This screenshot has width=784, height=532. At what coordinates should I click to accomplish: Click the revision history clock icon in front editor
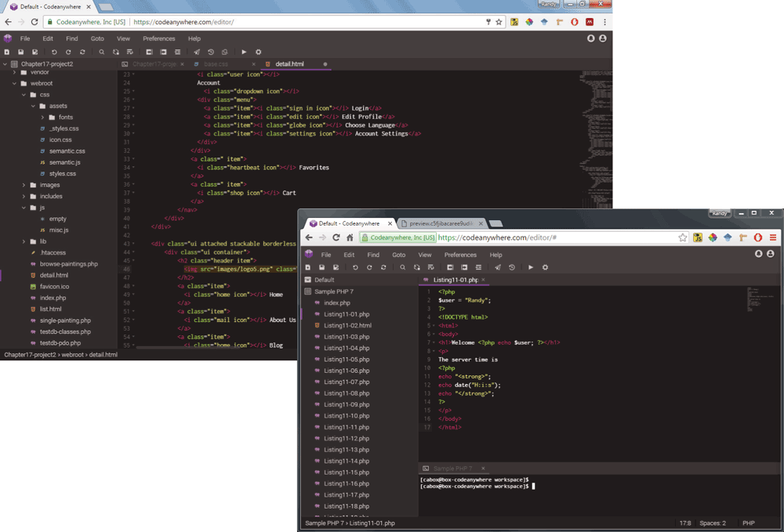[512, 267]
